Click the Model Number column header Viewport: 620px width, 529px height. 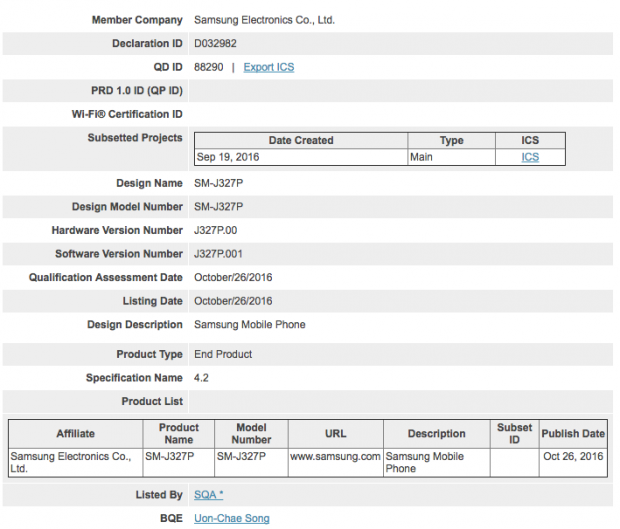point(251,433)
